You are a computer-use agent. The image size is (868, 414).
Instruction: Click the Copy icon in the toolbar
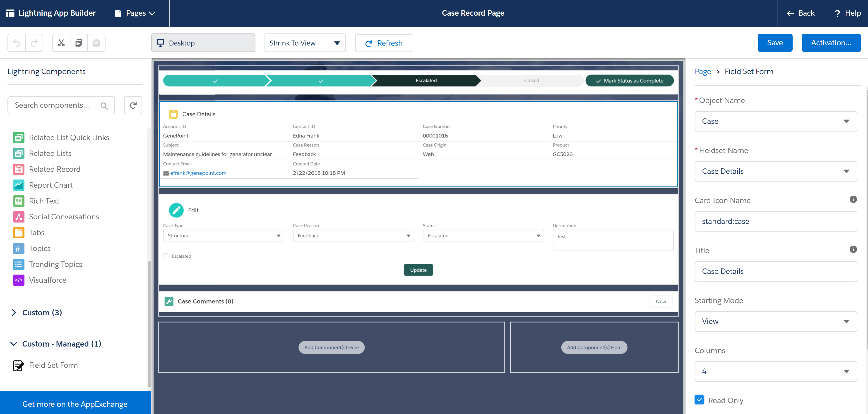[x=79, y=43]
